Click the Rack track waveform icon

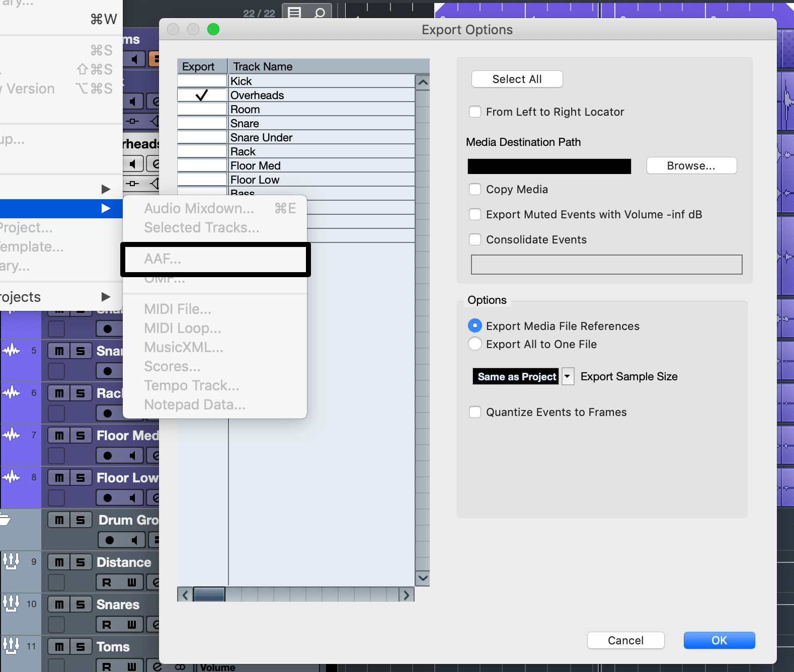pos(11,392)
